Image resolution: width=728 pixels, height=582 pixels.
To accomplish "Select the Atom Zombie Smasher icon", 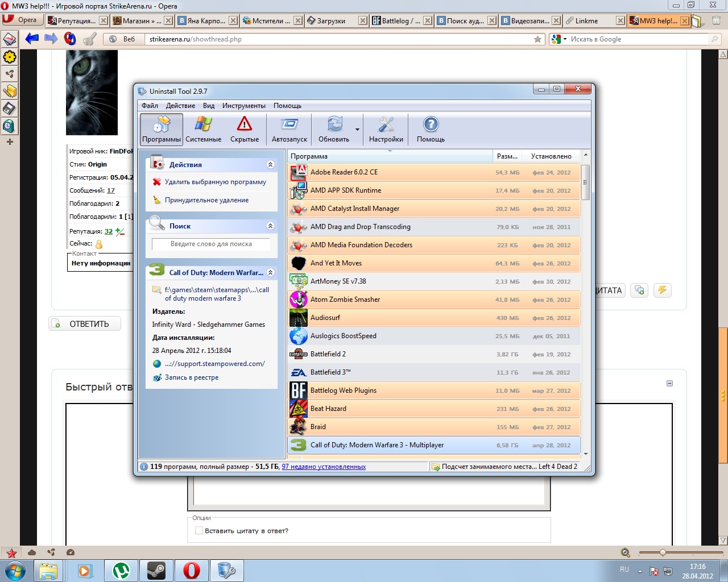I will pyautogui.click(x=299, y=300).
